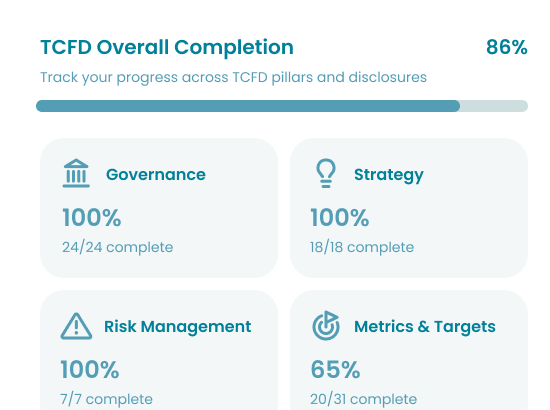Click the Track your progress subtitle text

234,77
